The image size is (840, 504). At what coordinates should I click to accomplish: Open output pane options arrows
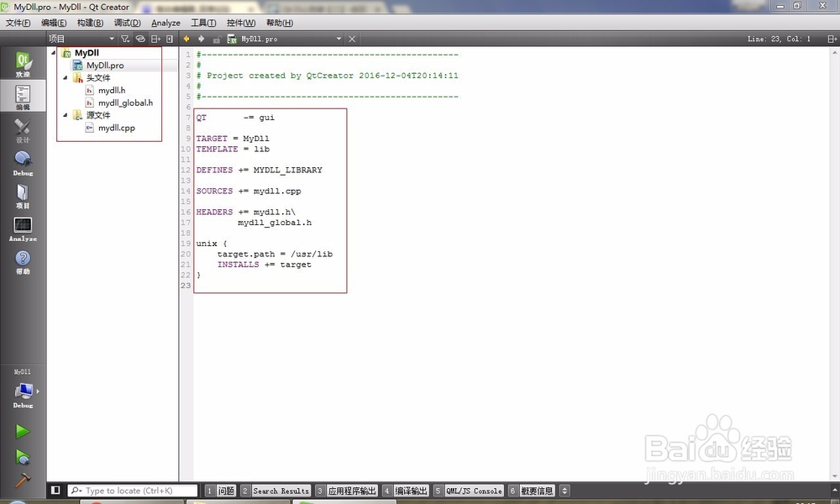tap(564, 491)
